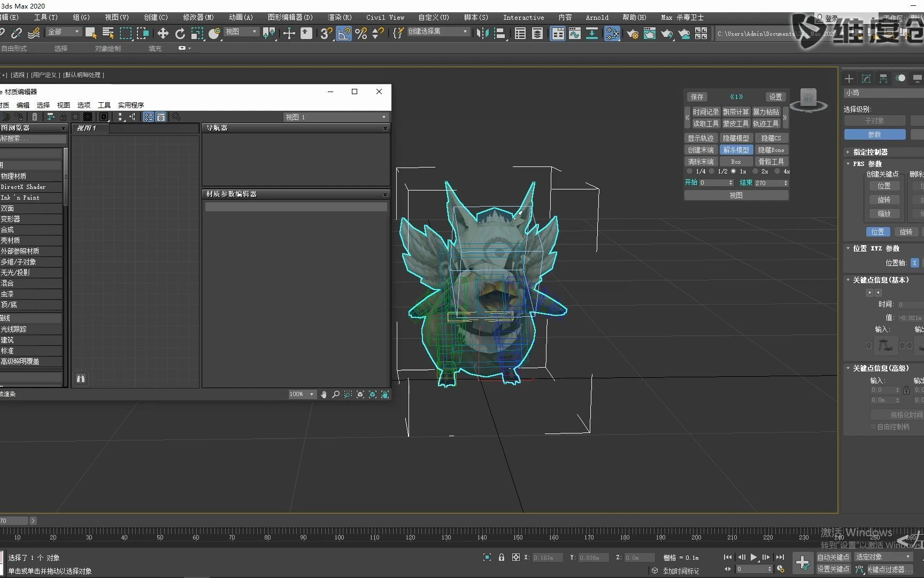The height and width of the screenshot is (578, 924).
Task: Open the Hierarchy panel tab icon
Action: tap(883, 79)
